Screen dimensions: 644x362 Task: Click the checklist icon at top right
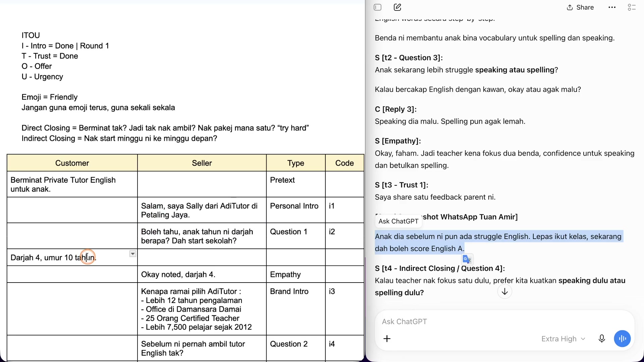[632, 7]
